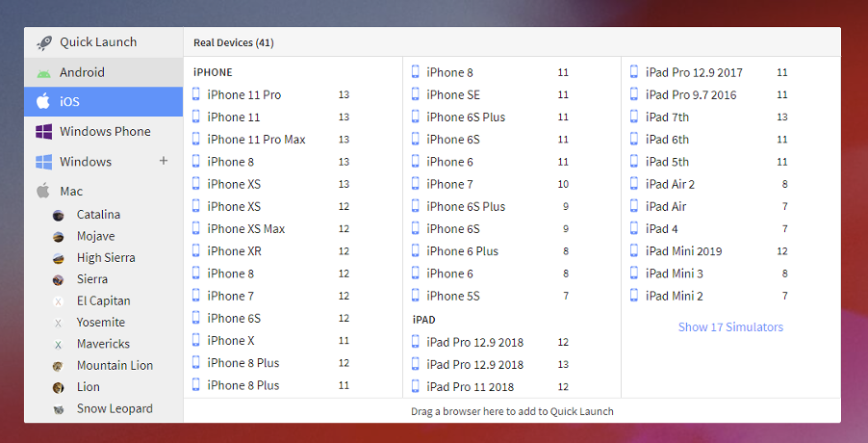Click the device icon beside iPhone 11 Pro Max
The image size is (868, 443).
pos(196,139)
